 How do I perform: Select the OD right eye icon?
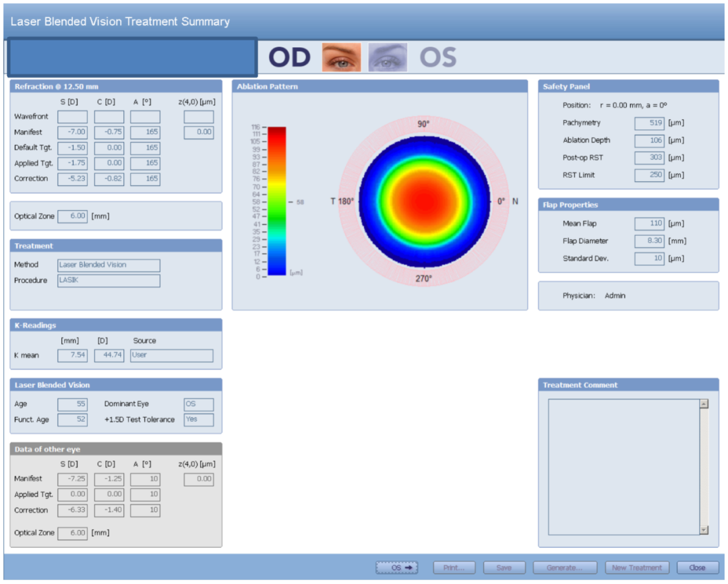click(341, 57)
